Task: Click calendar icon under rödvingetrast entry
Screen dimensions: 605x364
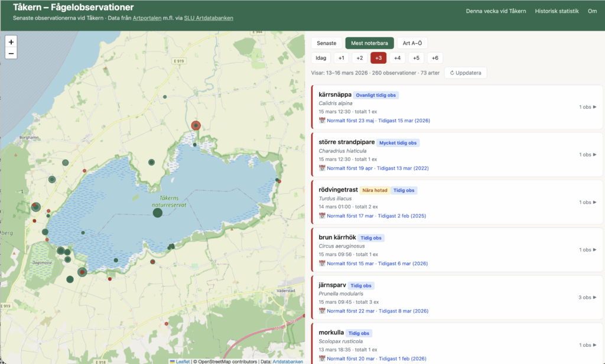Action: pos(322,216)
